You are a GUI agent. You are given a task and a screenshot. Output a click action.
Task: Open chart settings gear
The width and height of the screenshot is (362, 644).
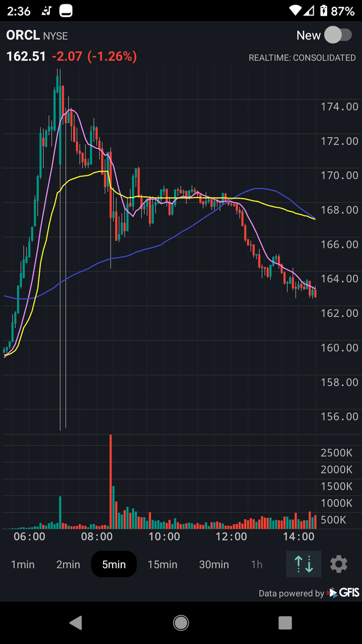point(338,564)
